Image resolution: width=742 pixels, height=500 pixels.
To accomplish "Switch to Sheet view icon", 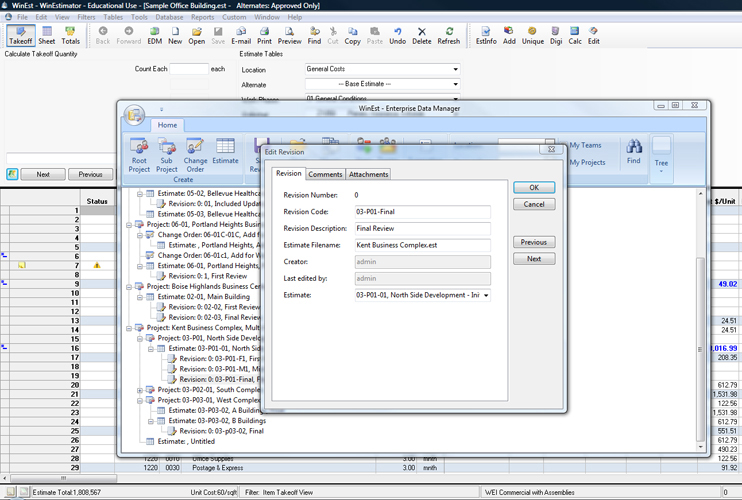I will 46,35.
